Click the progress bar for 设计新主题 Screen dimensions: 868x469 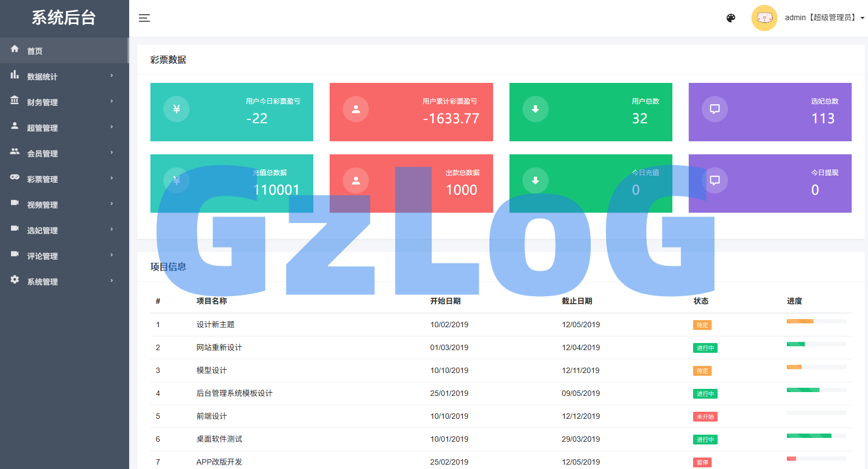click(x=816, y=321)
